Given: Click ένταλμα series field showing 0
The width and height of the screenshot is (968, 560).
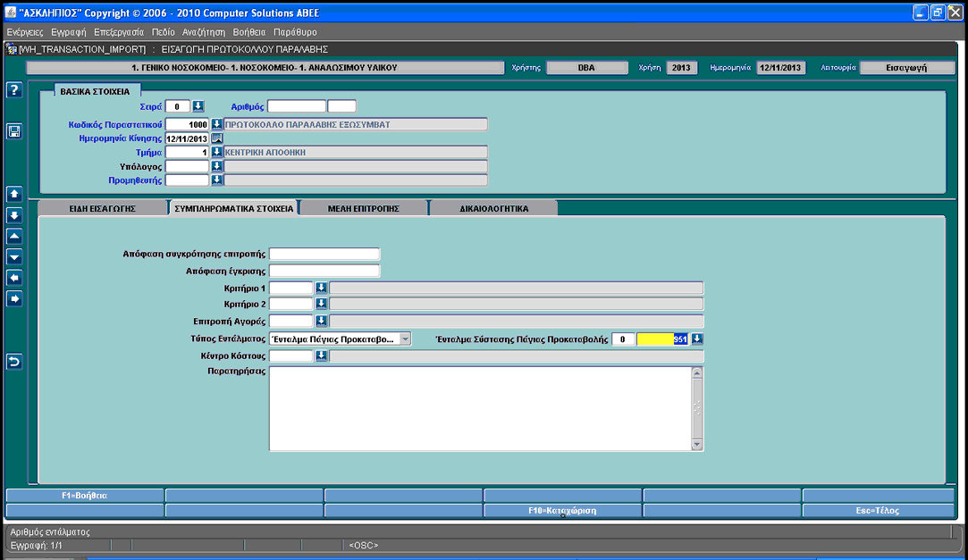Looking at the screenshot, I should [623, 339].
